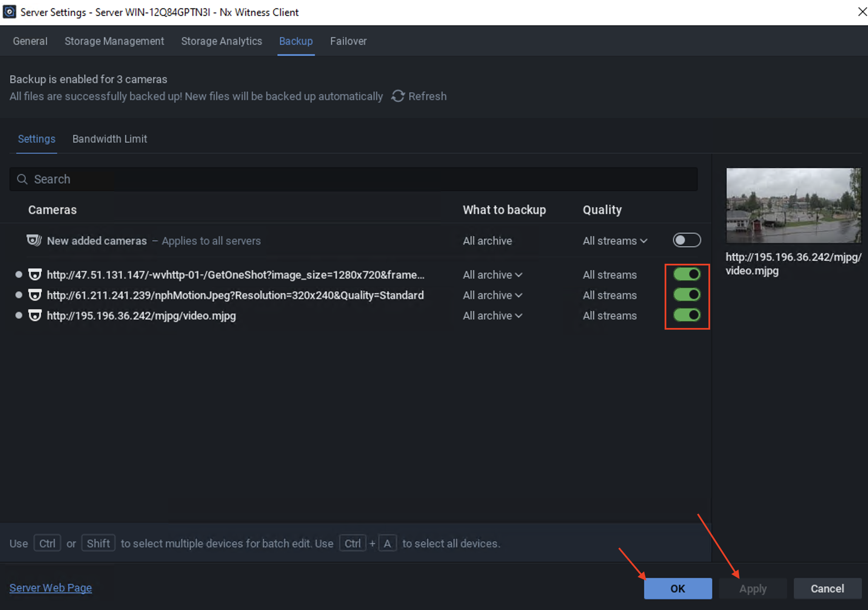Screen dimensions: 868x610
Task: Open All archive dropdown for 47.51.131.147 camera
Action: click(492, 275)
